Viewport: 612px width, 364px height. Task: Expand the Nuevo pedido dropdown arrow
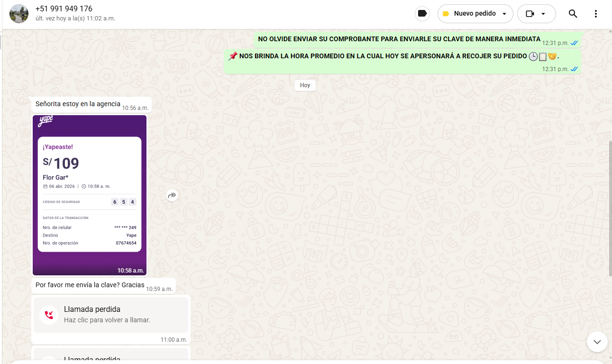point(504,14)
